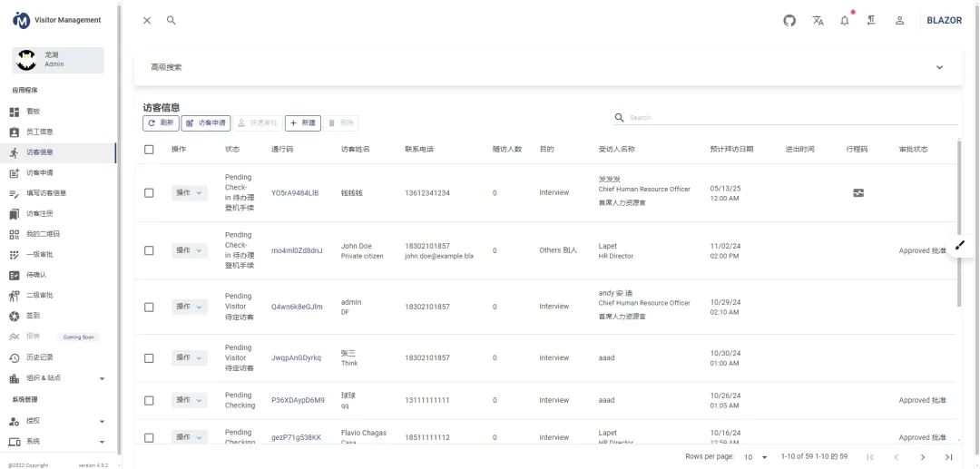This screenshot has height=469, width=980.
Task: Check the JwqpAnGDyrkq row checkbox
Action: [x=149, y=358]
